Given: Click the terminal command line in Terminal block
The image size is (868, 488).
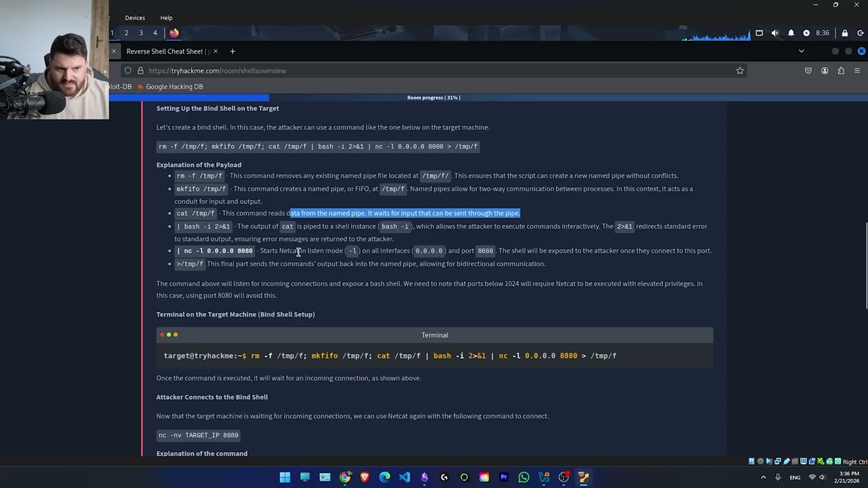Looking at the screenshot, I should [x=390, y=356].
